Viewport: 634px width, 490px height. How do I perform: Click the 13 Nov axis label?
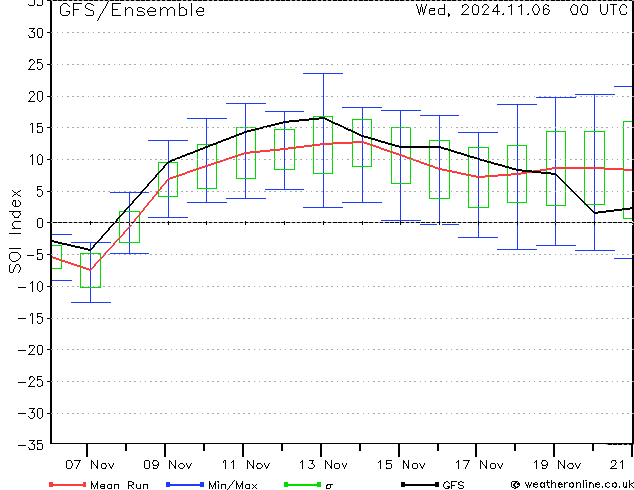tap(323, 465)
